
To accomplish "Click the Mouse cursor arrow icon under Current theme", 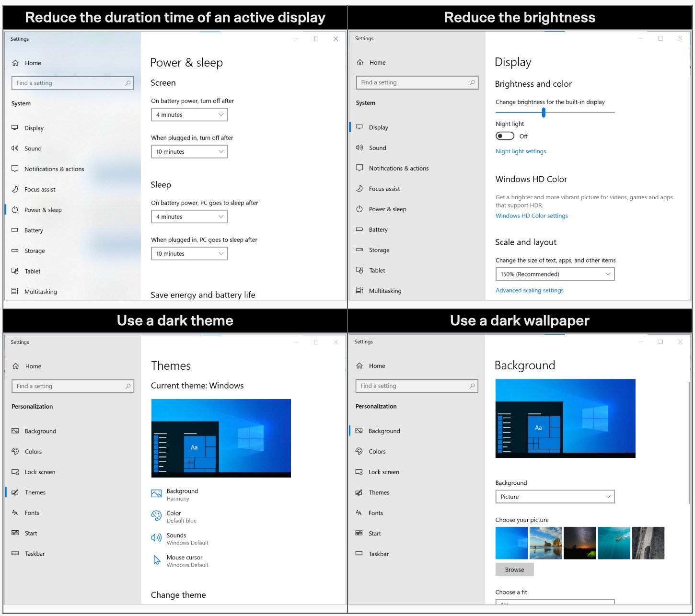I will 156,560.
